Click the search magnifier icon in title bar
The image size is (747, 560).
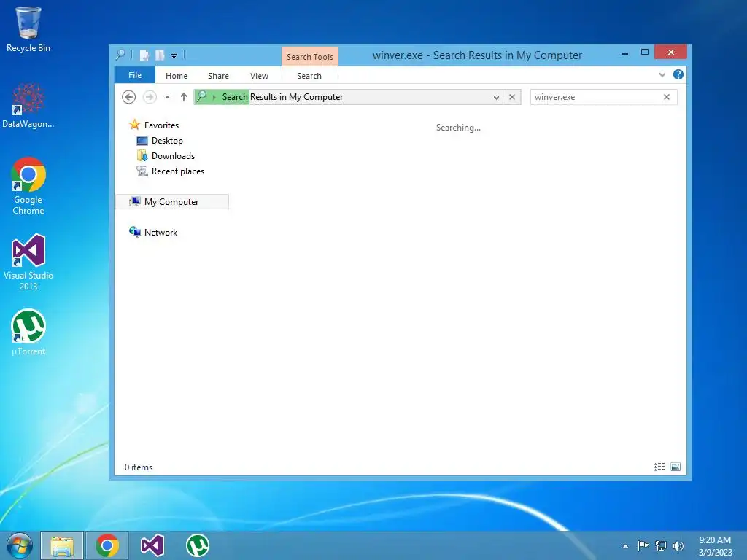point(121,55)
